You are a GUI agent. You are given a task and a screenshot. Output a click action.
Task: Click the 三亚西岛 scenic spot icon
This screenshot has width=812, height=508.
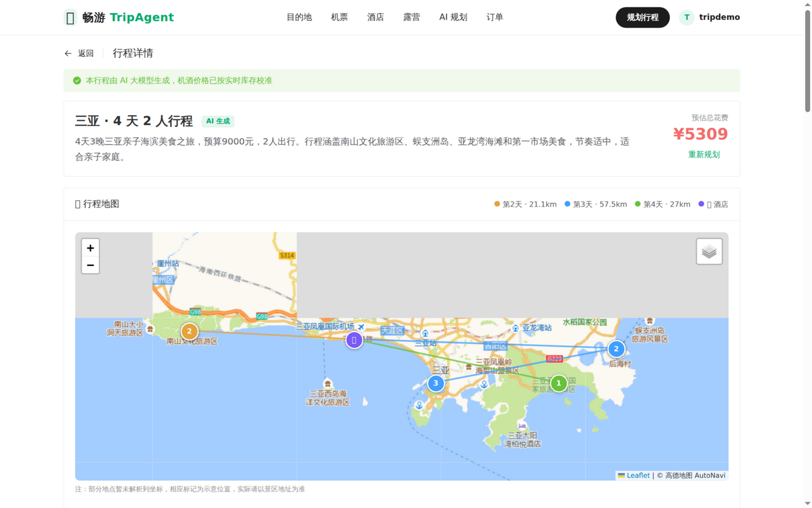(328, 383)
